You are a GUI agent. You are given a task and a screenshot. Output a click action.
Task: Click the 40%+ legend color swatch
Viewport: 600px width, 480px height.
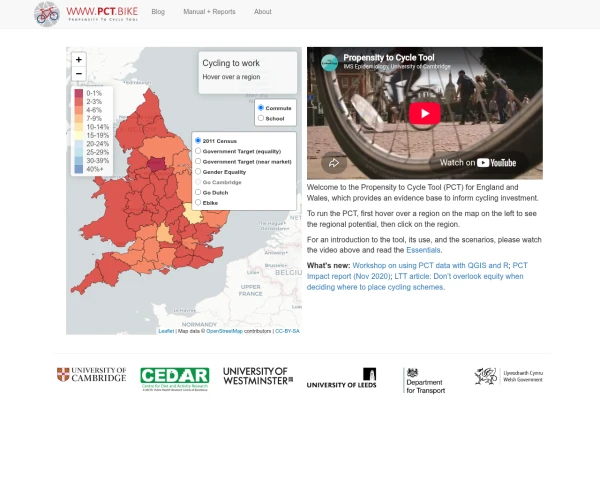(x=78, y=169)
